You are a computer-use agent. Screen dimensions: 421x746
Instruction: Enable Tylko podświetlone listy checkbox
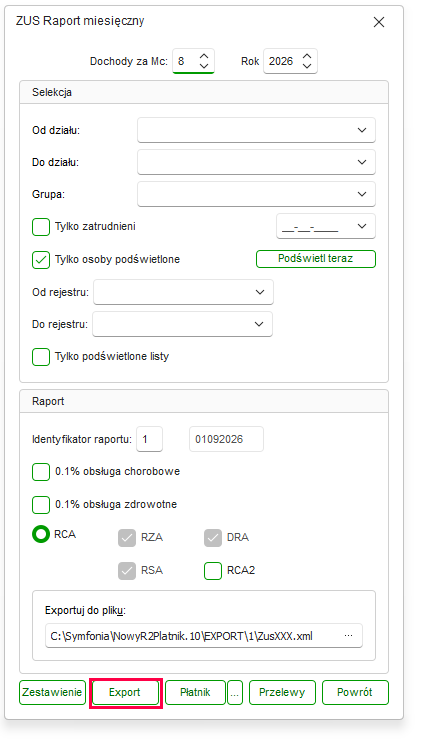[41, 357]
